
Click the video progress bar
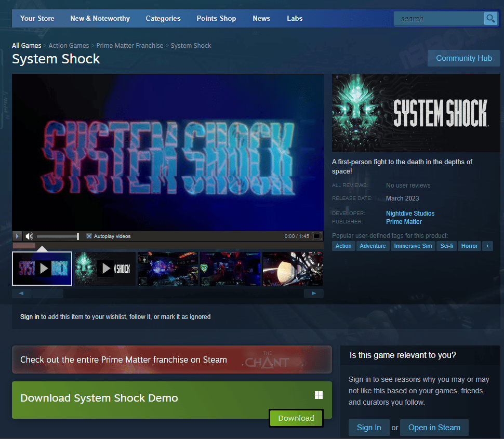(168, 246)
